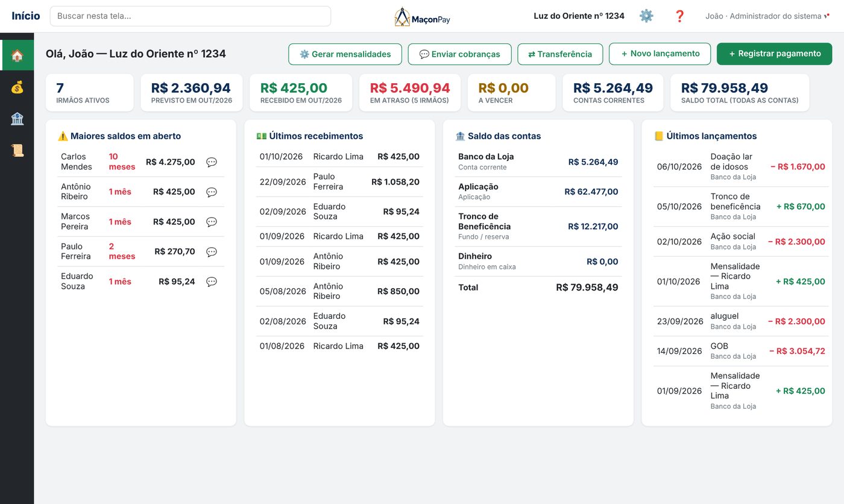844x504 pixels.
Task: Open the Previsto em Out/2026 card
Action: click(192, 93)
